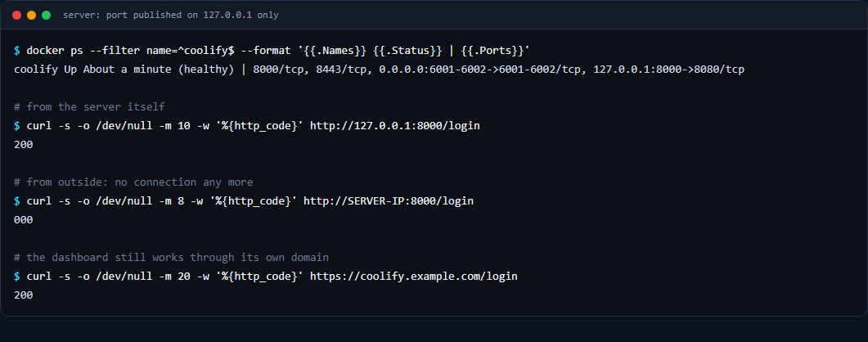Viewport: 868px width, 342px height.
Task: Click the curl command for https://coolify.example.com/login
Action: (x=266, y=277)
